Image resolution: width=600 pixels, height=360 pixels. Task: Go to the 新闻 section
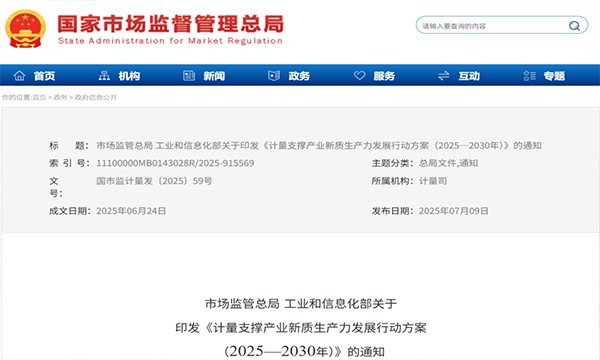point(214,76)
